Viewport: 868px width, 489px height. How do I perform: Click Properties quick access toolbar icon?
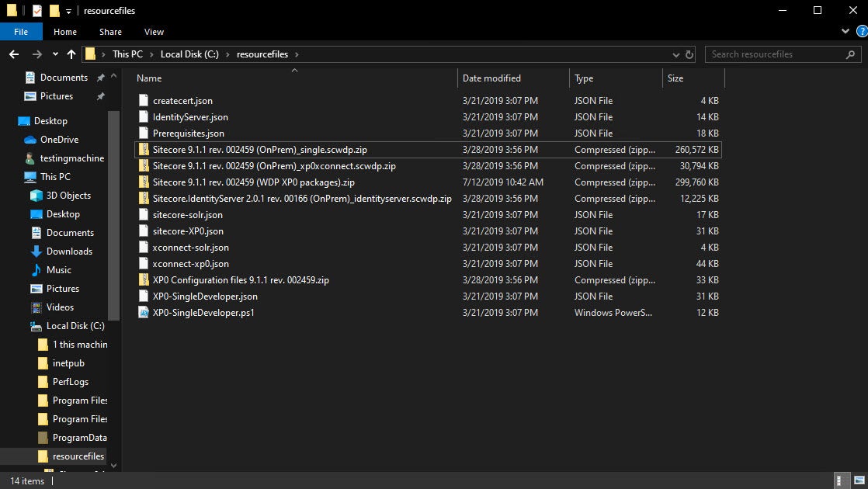[37, 11]
